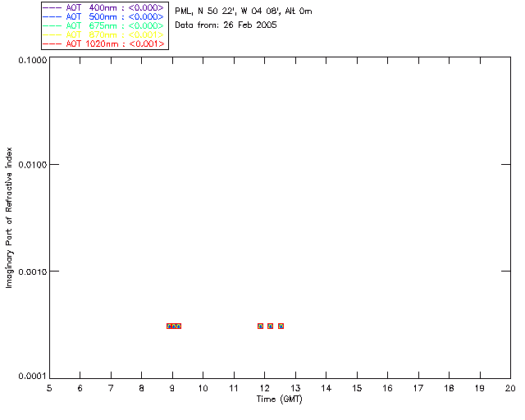The width and height of the screenshot is (525, 420).
Task: Click the 0.0001 y-axis tick label
Action: (x=33, y=377)
